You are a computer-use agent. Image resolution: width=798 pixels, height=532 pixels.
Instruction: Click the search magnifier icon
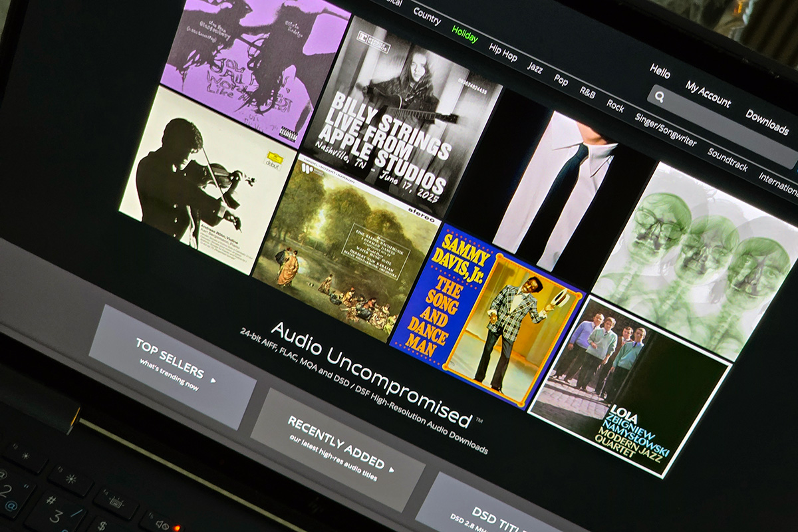[660, 97]
